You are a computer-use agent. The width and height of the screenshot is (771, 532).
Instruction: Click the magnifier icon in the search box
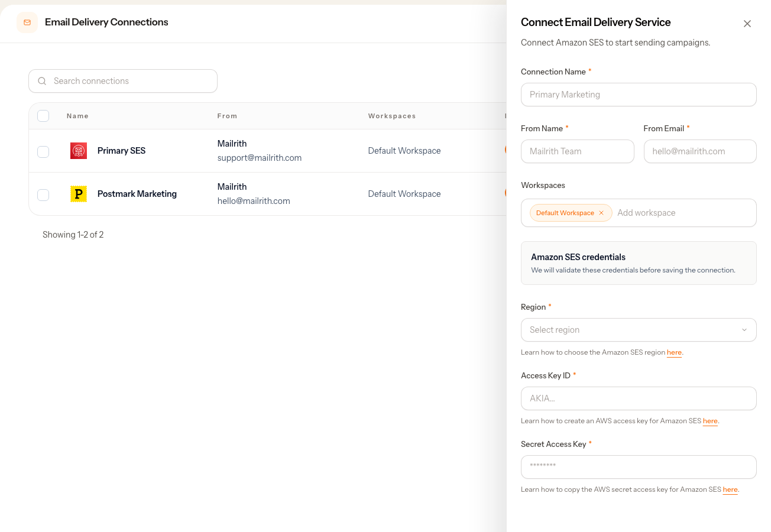click(x=42, y=81)
